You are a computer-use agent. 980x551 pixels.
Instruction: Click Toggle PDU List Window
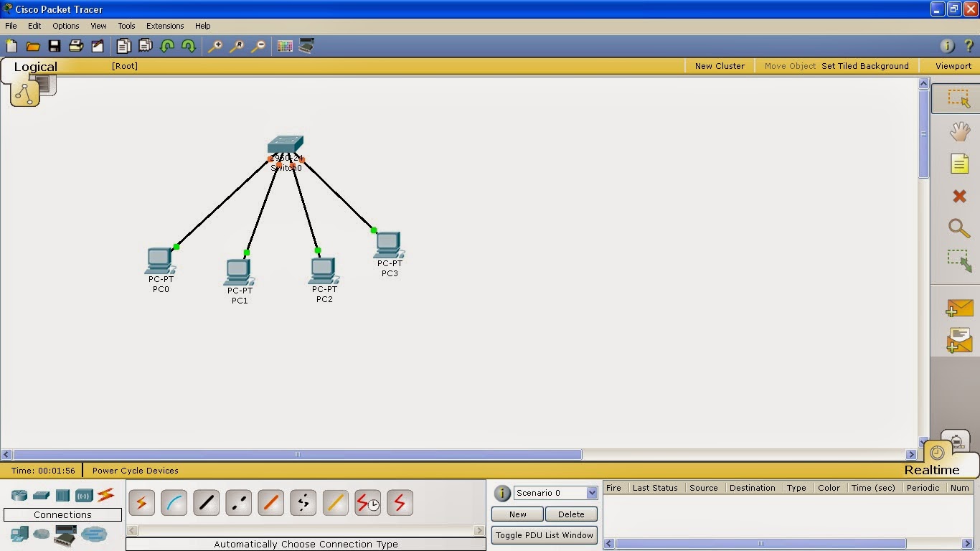[x=545, y=535]
